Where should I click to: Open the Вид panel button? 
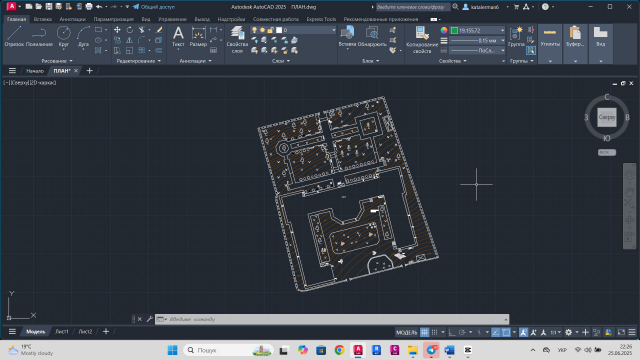[600, 44]
